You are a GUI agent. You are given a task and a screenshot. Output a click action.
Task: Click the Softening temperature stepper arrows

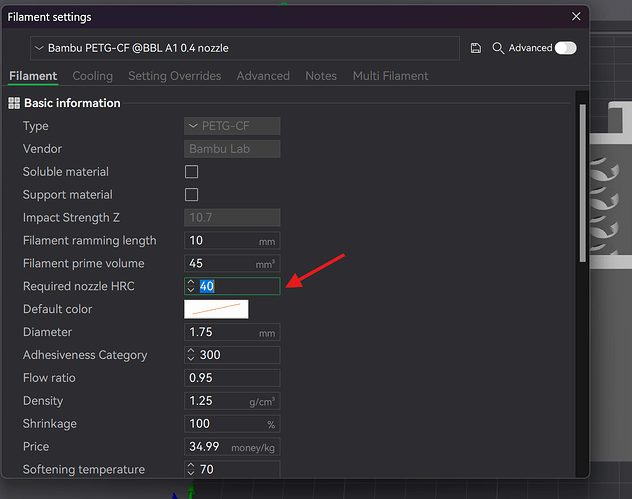(x=191, y=469)
